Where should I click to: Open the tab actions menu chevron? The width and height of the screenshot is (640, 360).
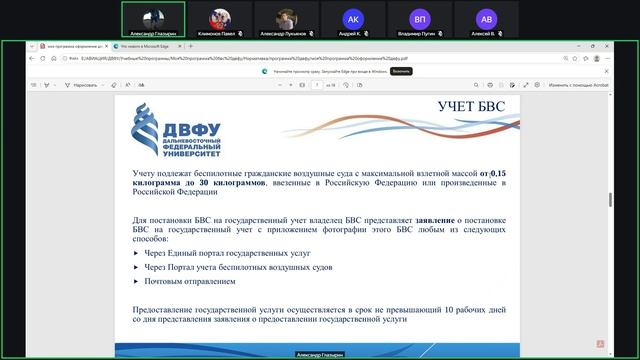(x=32, y=47)
